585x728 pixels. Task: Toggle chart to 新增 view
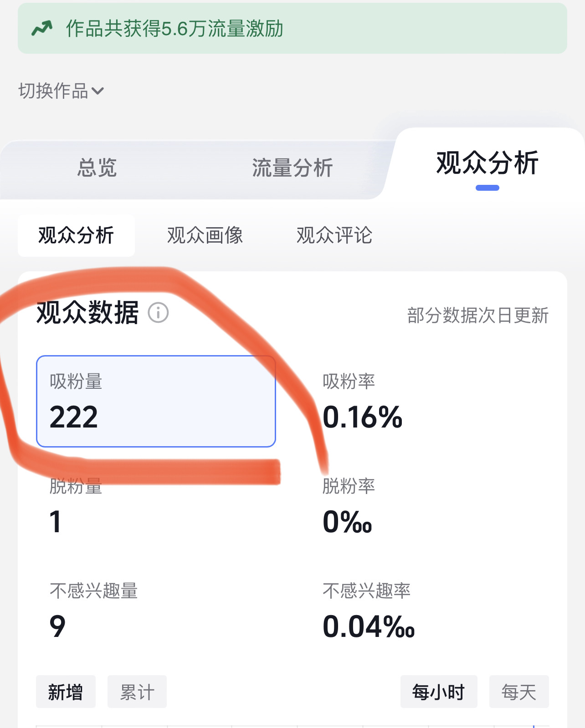click(66, 692)
